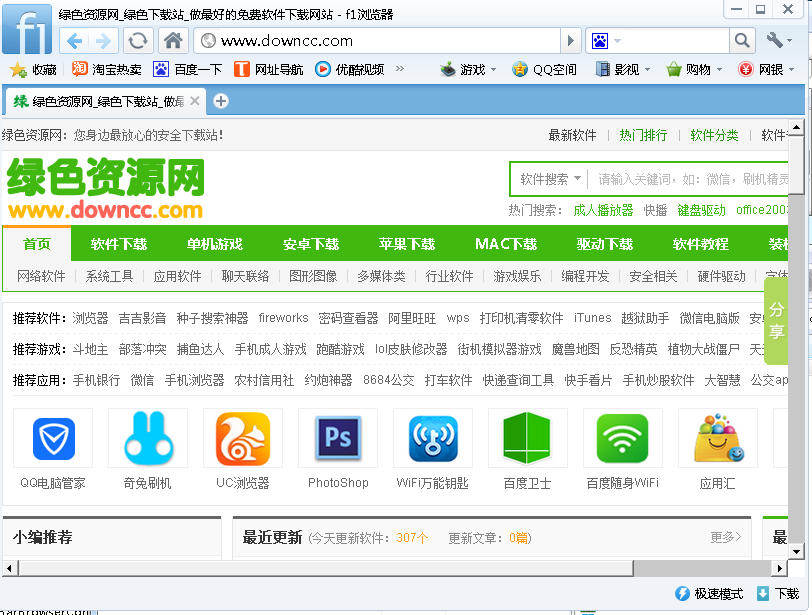Select the 安卓下载 navigation tab
Screen dimensions: 812x615
pos(311,244)
